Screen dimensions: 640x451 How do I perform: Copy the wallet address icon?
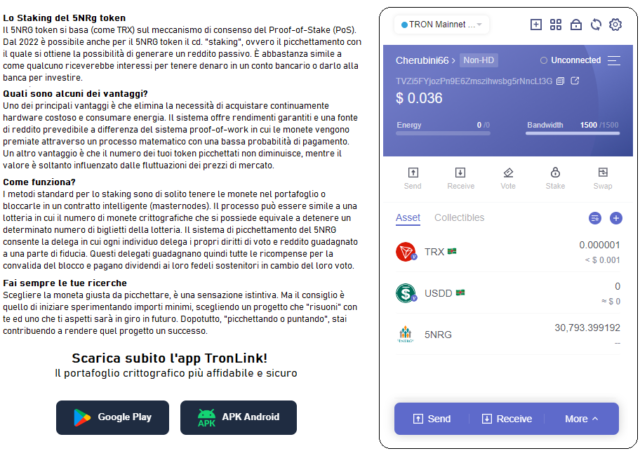560,81
